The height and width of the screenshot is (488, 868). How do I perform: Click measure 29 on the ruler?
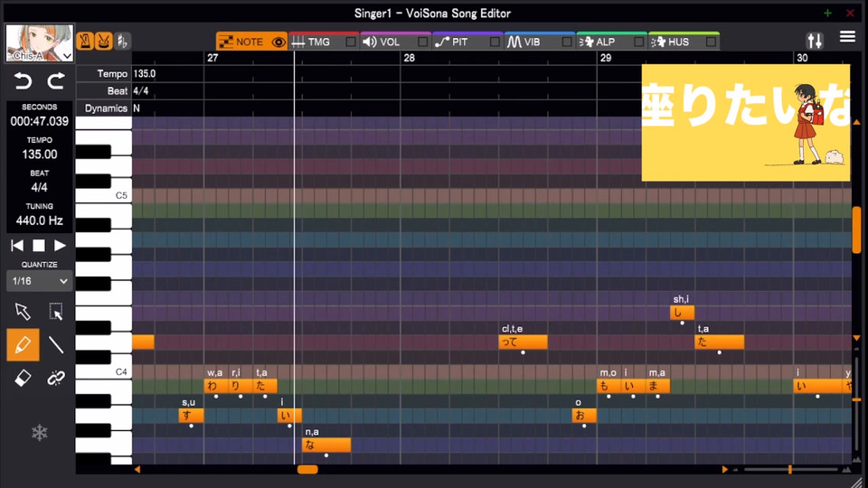(606, 58)
